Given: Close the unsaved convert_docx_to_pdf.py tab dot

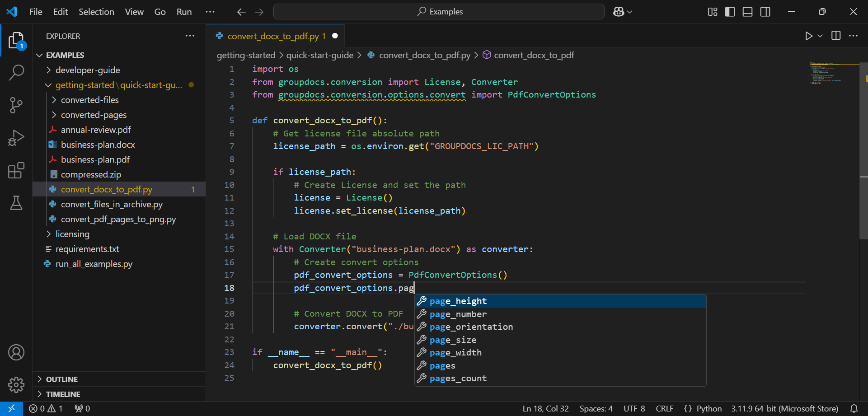Looking at the screenshot, I should (x=335, y=36).
